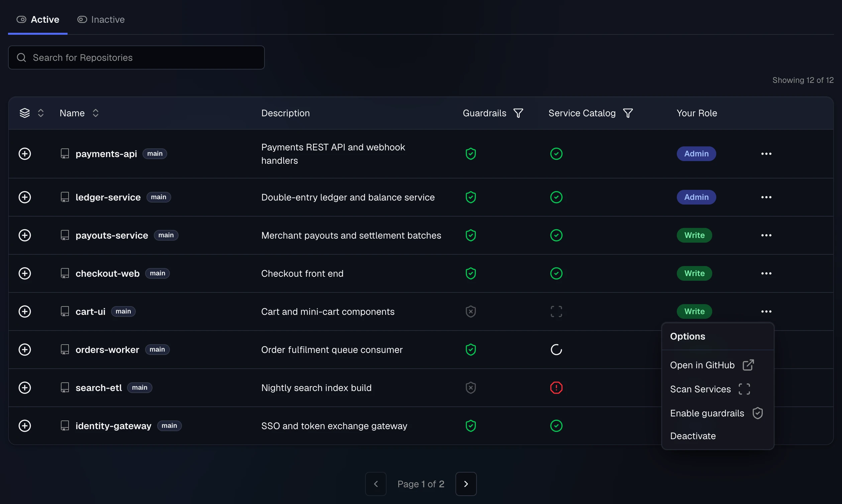842x504 pixels.
Task: Expand the search-etl row with its plus icon
Action: (24, 387)
